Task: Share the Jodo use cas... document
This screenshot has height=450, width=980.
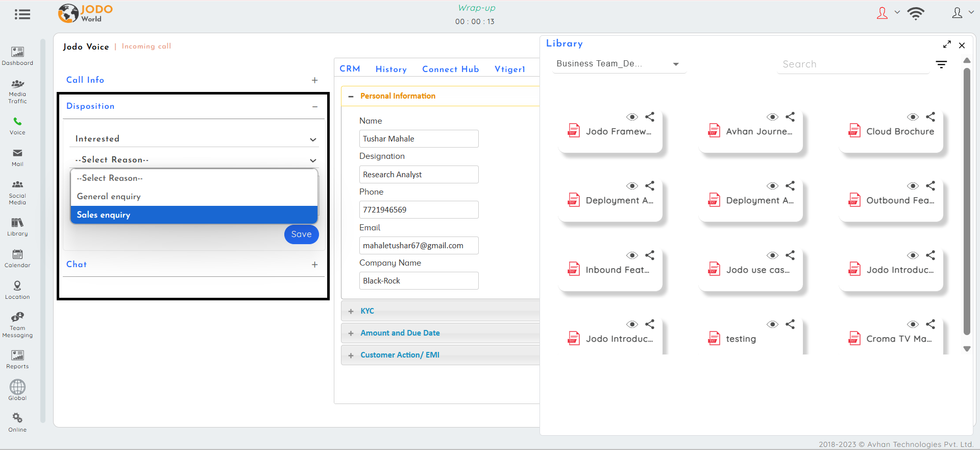Action: pyautogui.click(x=790, y=255)
